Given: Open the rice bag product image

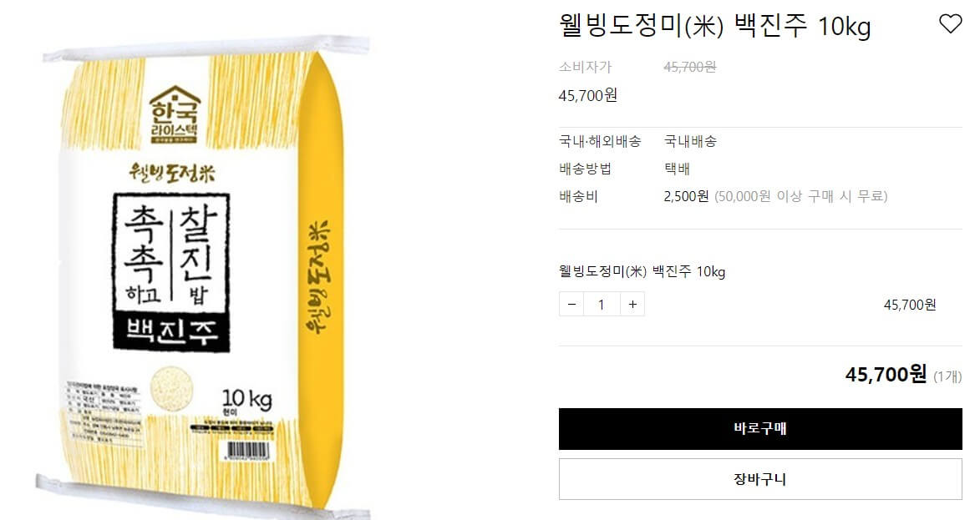Looking at the screenshot, I should tap(201, 275).
